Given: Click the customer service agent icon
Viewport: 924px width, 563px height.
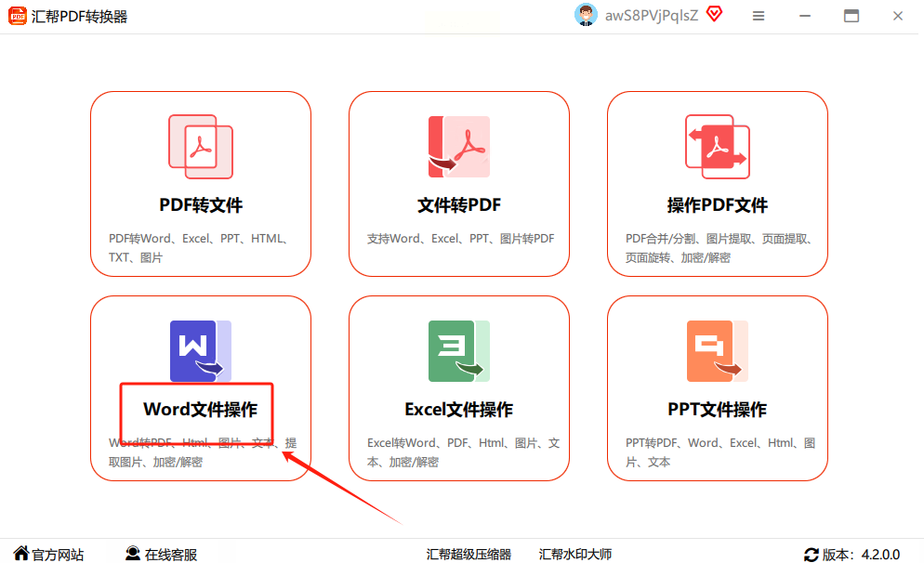Looking at the screenshot, I should [x=133, y=553].
